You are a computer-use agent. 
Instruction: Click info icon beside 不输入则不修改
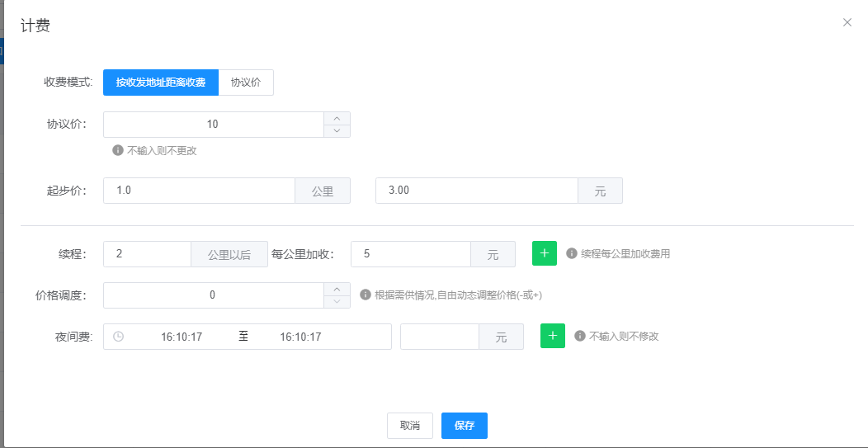[580, 336]
